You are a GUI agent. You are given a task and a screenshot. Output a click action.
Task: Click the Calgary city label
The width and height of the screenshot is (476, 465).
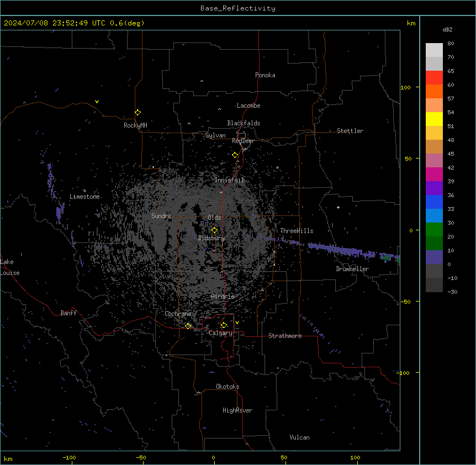click(x=220, y=333)
